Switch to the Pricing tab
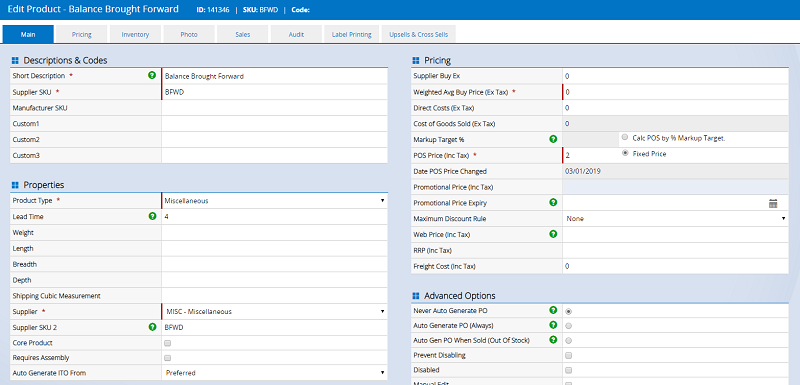Image resolution: width=800 pixels, height=385 pixels. [x=82, y=34]
